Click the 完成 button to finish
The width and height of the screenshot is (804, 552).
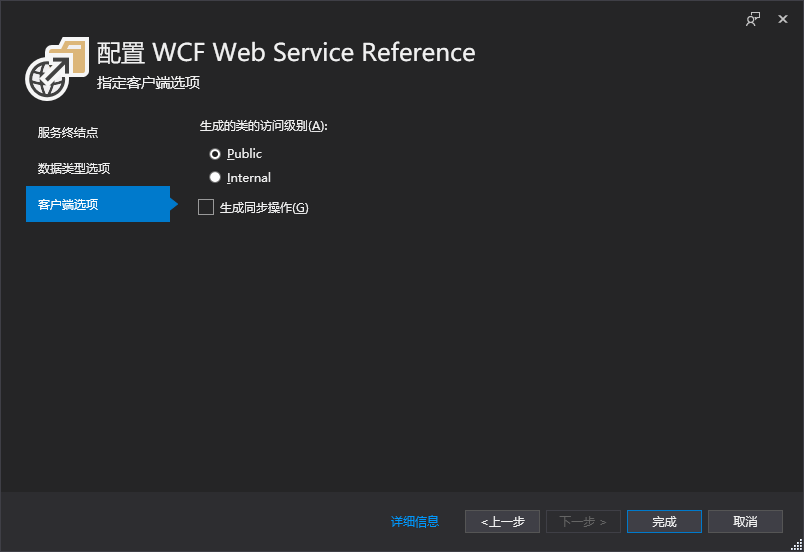(x=664, y=521)
